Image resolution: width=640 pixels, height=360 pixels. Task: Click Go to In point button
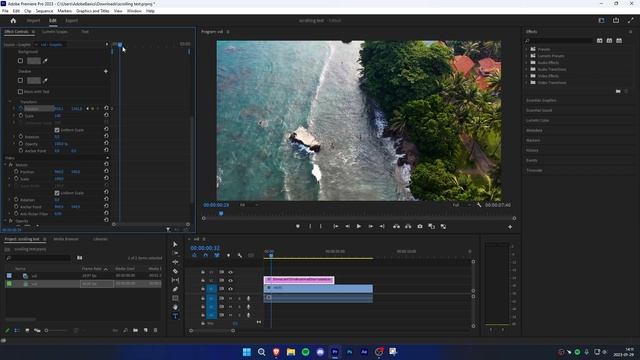click(336, 227)
